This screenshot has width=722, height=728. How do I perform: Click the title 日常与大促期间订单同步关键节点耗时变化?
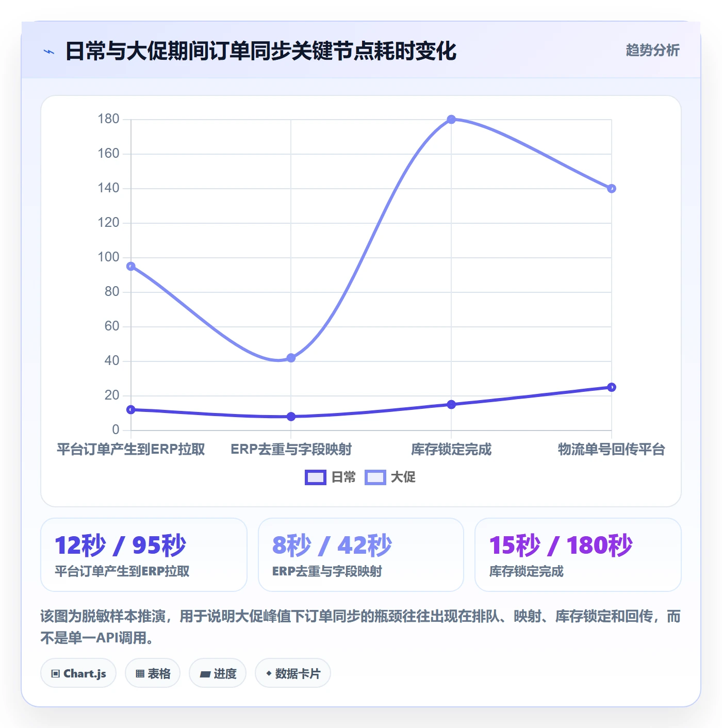tap(261, 51)
